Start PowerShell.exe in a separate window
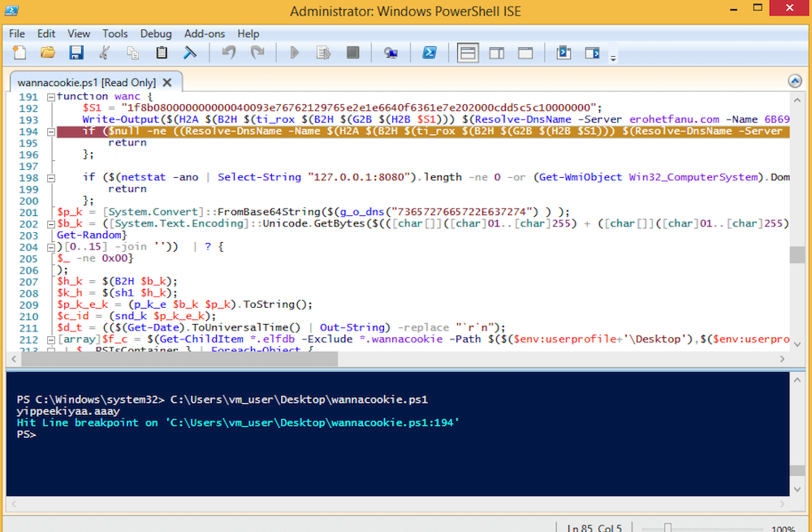 [430, 52]
